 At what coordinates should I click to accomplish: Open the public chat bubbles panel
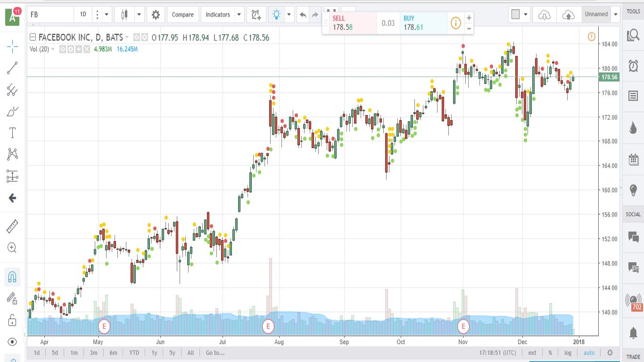click(633, 237)
